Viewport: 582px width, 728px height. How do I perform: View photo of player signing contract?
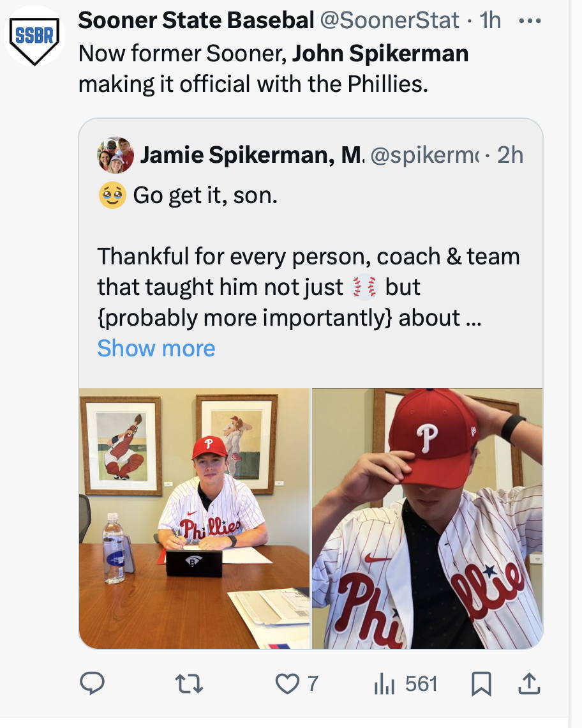[x=194, y=518]
